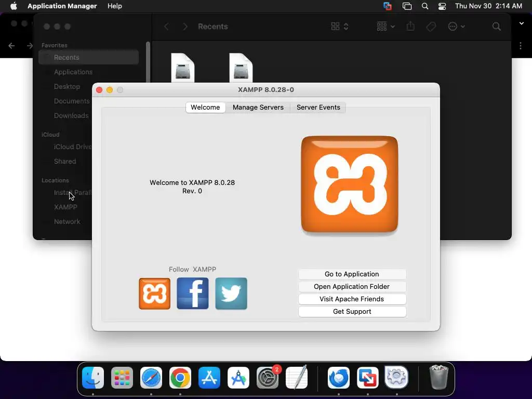This screenshot has height=399, width=532.
Task: Click the Finder sidebar scrollbar
Action: coord(148,62)
